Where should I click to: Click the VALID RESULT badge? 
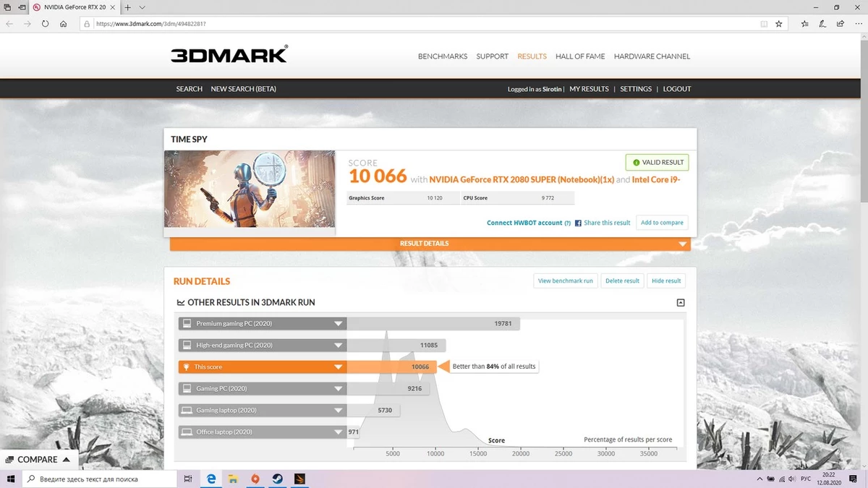657,163
